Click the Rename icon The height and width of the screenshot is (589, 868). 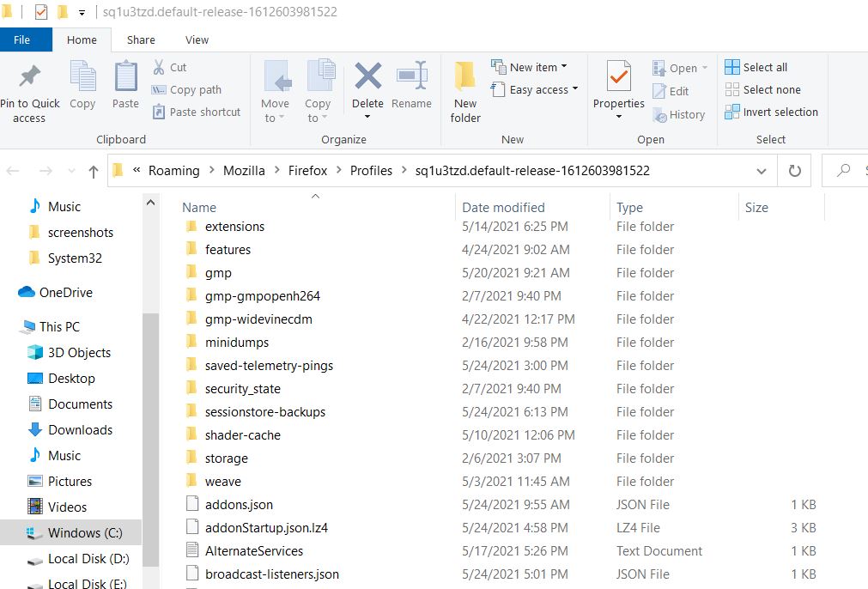coord(412,76)
